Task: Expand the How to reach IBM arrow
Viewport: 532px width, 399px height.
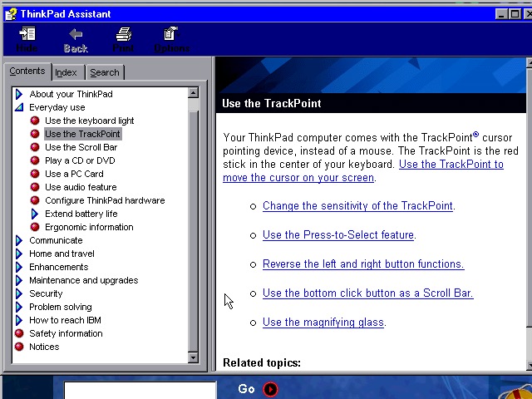Action: click(19, 320)
